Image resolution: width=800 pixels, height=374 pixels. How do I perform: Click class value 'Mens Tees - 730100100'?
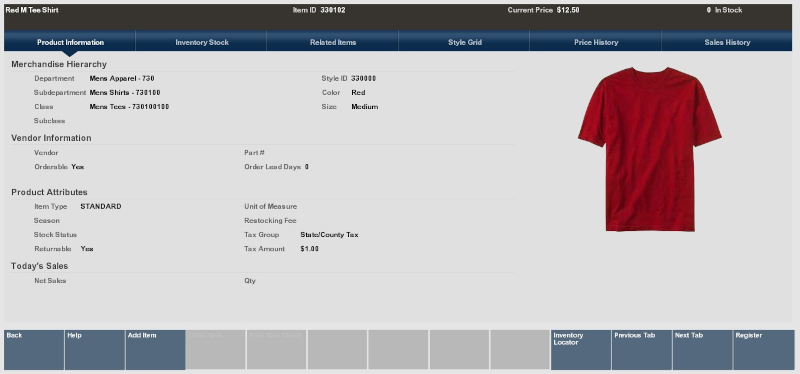129,107
